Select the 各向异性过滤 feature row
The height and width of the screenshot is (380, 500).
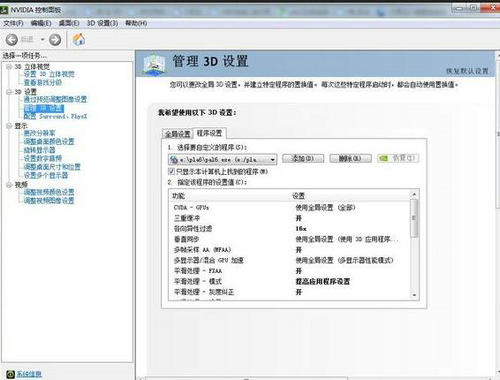coord(290,229)
